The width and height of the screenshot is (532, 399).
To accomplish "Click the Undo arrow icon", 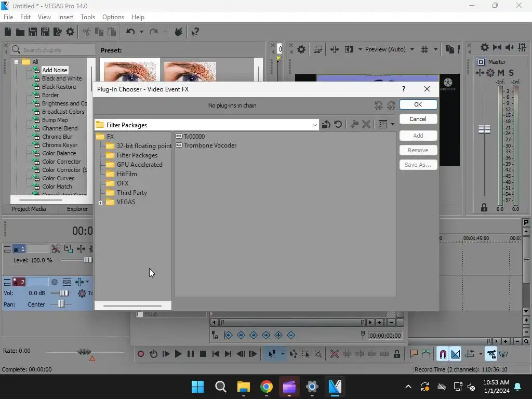I will pos(130,32).
